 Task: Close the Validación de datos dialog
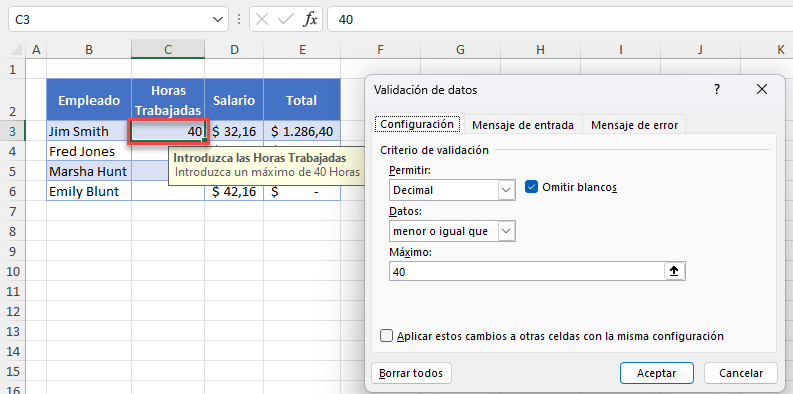pyautogui.click(x=762, y=90)
